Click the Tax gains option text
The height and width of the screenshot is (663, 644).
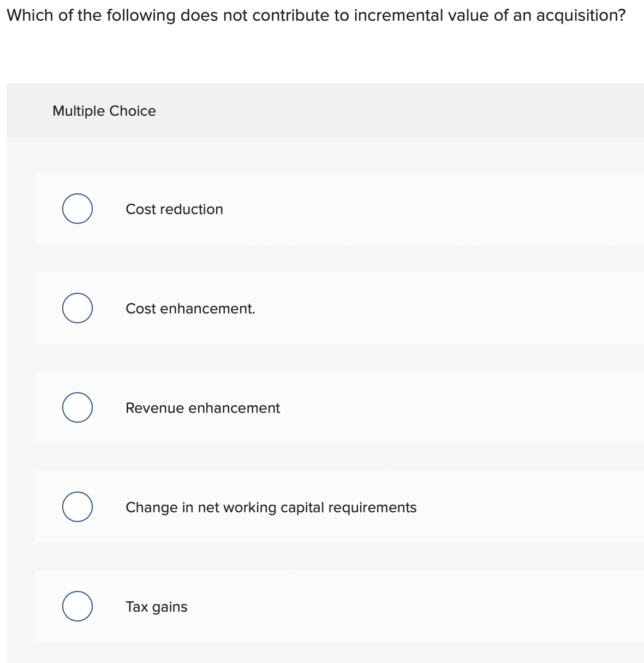click(x=156, y=606)
